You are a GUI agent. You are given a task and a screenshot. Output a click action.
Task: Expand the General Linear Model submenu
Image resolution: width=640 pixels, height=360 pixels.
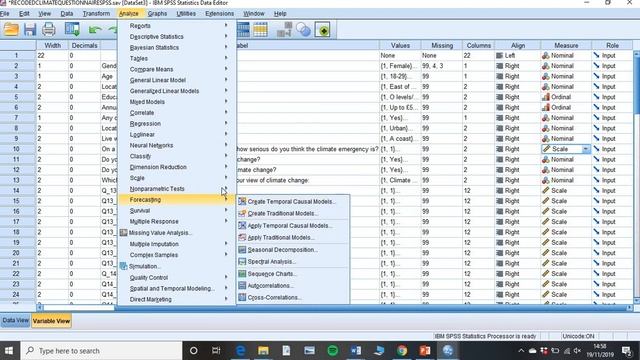(177, 80)
